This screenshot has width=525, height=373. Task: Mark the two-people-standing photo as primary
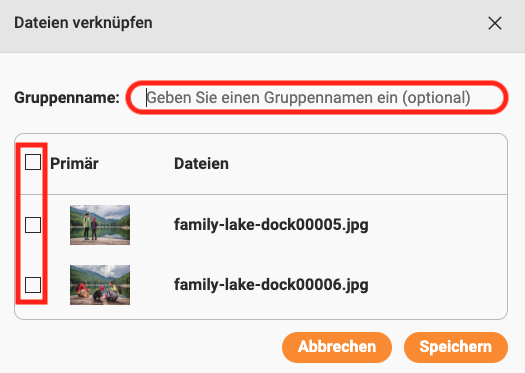point(33,225)
